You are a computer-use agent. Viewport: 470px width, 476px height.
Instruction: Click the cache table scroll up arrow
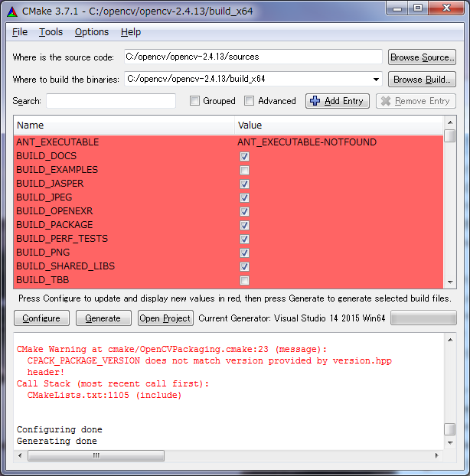(450, 122)
